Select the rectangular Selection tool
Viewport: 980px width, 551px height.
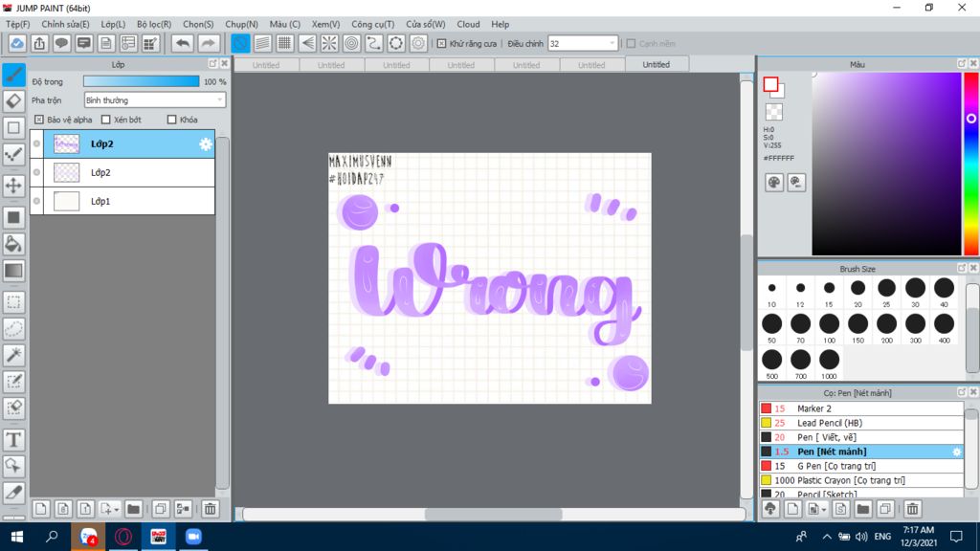(13, 302)
